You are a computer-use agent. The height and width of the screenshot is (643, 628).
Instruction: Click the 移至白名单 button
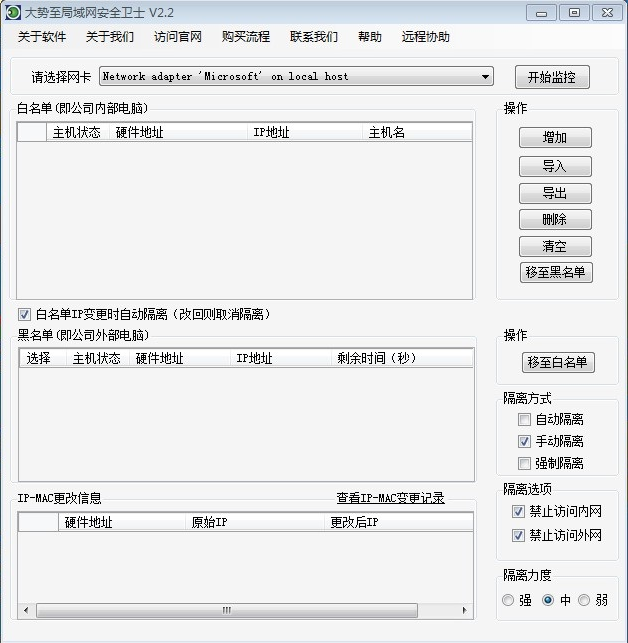(558, 363)
